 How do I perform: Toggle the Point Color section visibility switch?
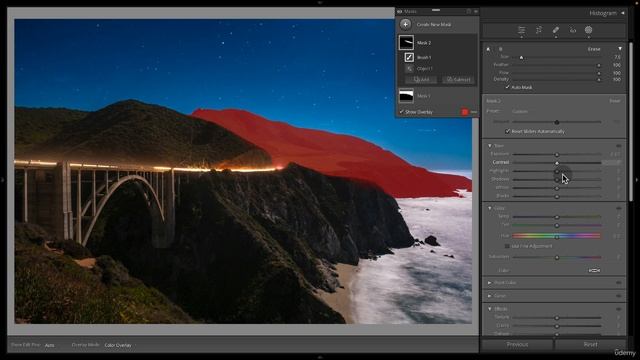[619, 282]
